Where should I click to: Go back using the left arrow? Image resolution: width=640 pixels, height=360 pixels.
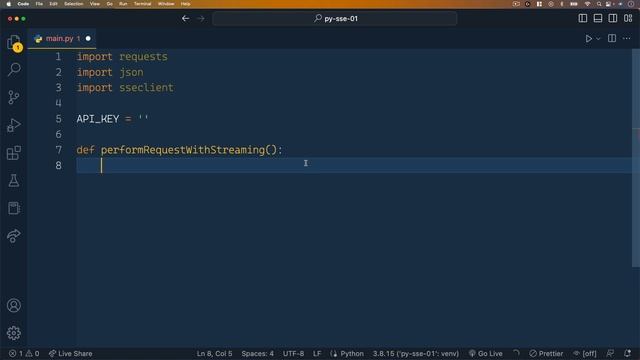[185, 18]
